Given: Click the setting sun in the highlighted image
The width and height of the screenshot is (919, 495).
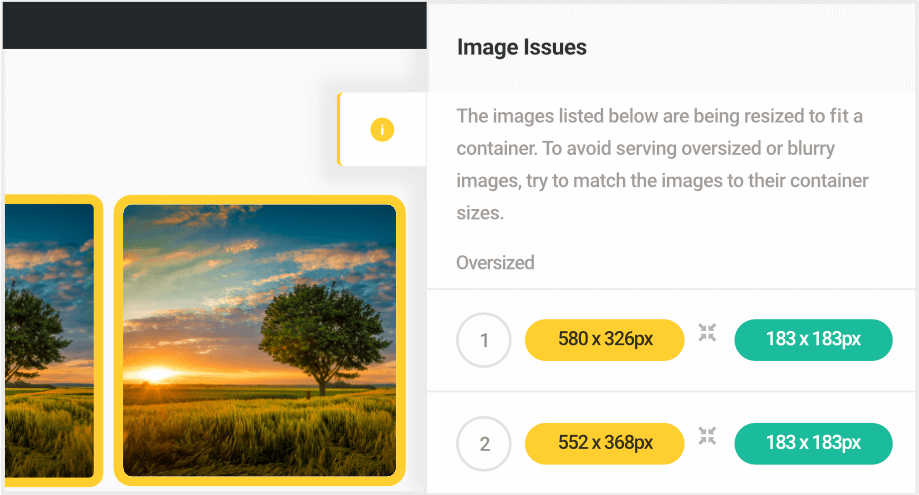Looking at the screenshot, I should coord(157,374).
